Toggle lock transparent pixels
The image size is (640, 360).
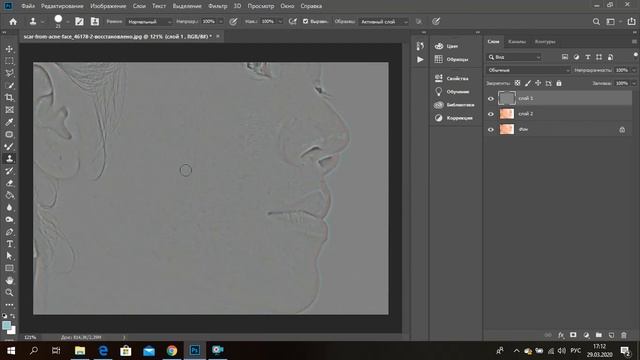517,83
